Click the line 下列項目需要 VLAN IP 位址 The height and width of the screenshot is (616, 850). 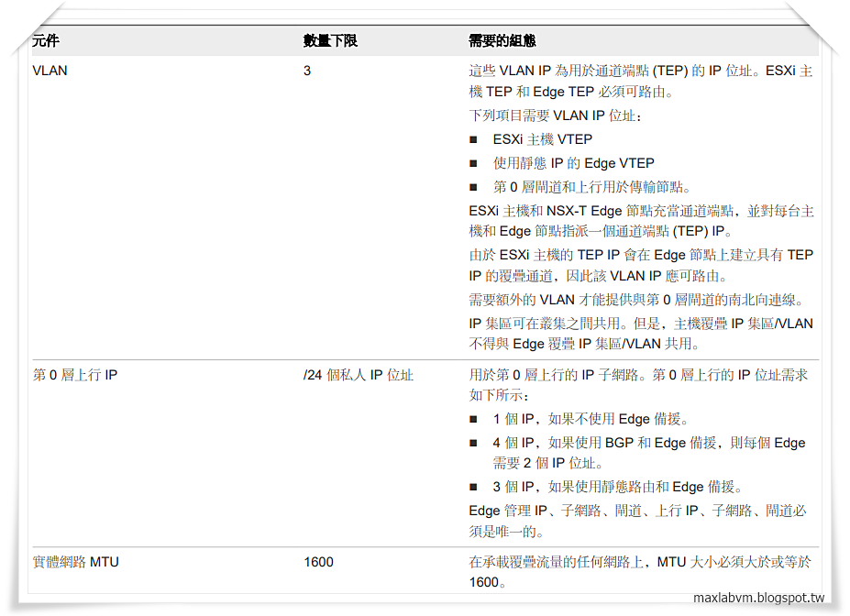click(555, 115)
